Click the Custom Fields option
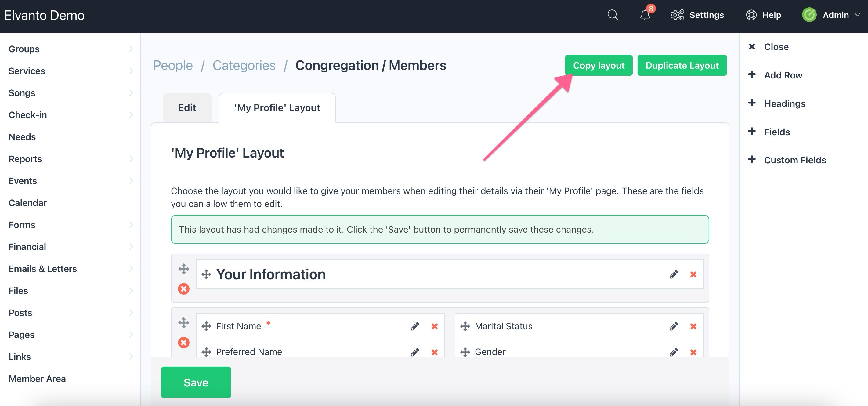 click(x=795, y=160)
